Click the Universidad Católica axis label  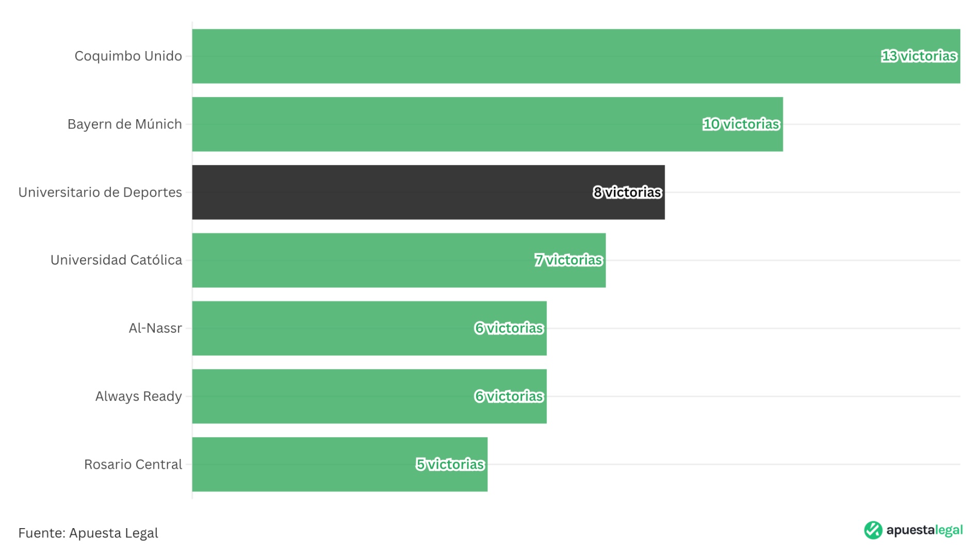coord(116,260)
